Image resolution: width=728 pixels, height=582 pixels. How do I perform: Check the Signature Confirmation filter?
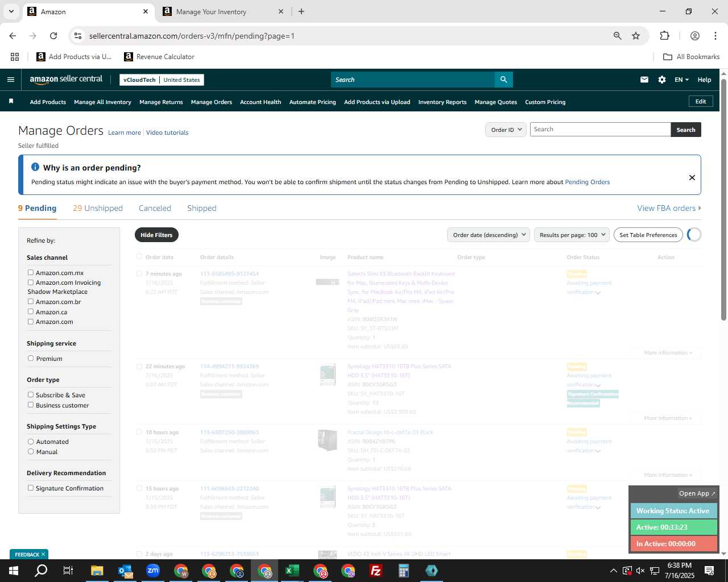tap(31, 488)
